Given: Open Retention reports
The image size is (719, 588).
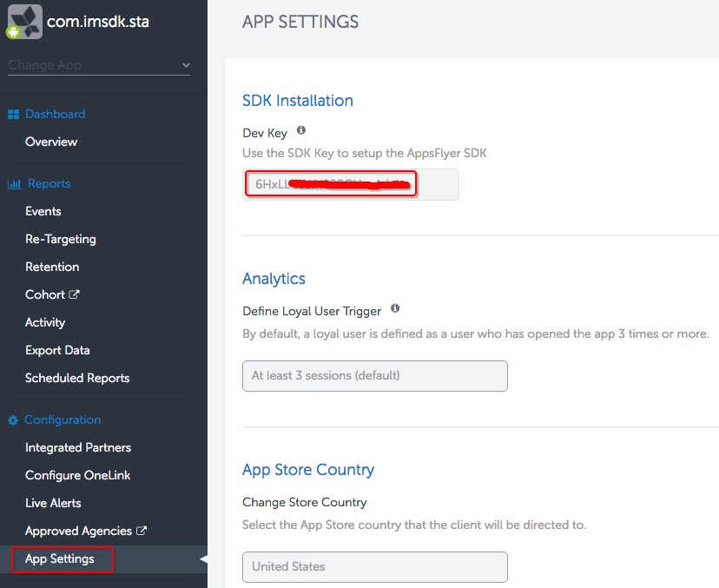Looking at the screenshot, I should (52, 267).
